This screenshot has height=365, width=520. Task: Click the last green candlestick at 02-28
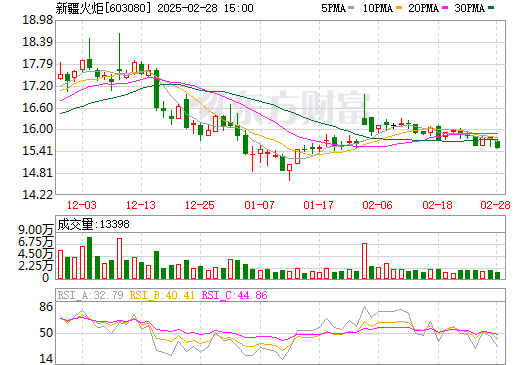click(x=498, y=145)
